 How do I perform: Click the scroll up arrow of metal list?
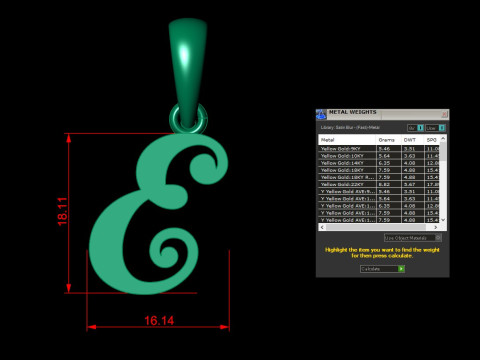443,138
